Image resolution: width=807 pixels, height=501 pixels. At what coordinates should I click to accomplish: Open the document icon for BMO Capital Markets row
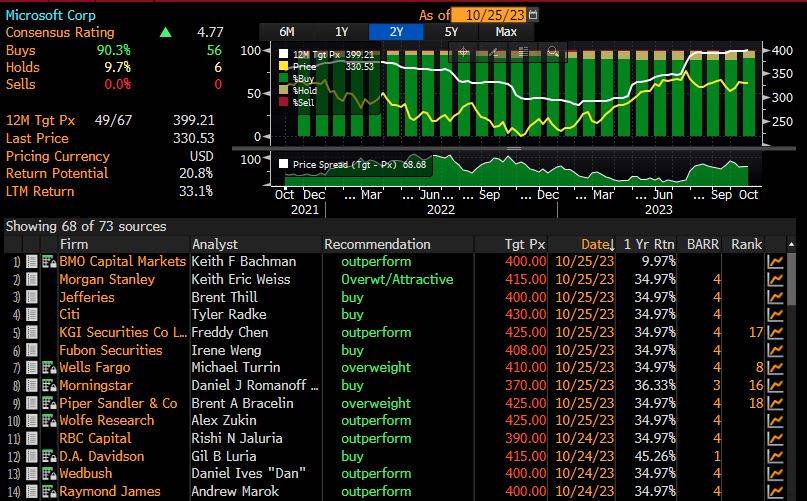pos(32,262)
